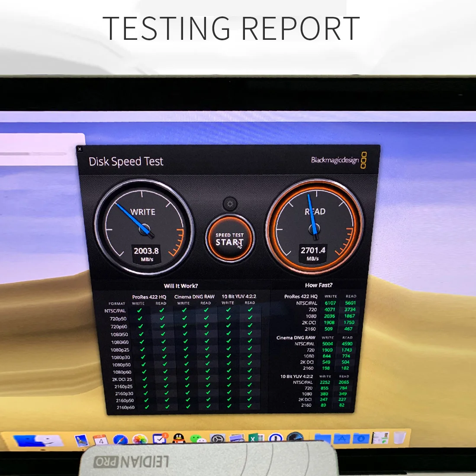Click the WRITE speed gauge
Screen dimensions: 476x476
pos(144,227)
